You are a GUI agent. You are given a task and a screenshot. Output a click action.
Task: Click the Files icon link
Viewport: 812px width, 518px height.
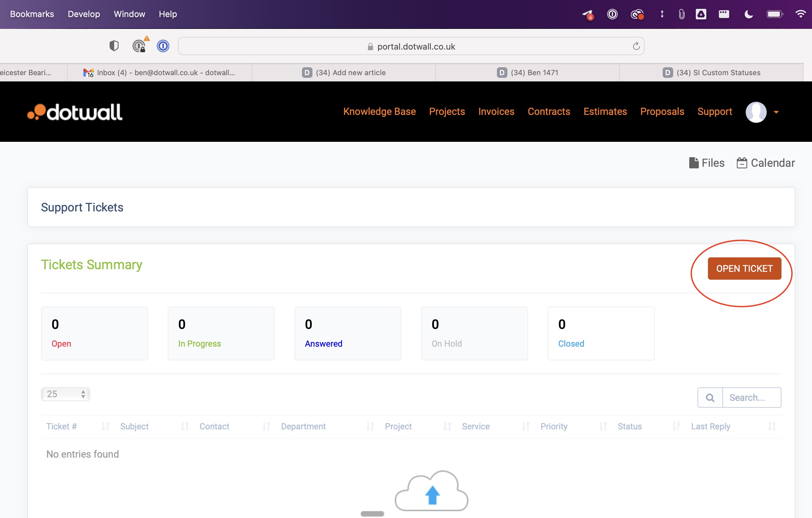tap(706, 163)
